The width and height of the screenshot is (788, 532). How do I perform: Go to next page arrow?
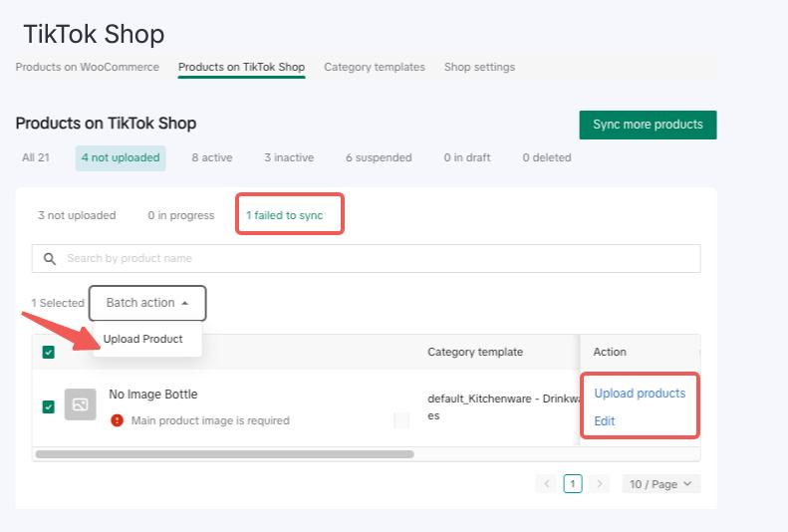pos(599,484)
